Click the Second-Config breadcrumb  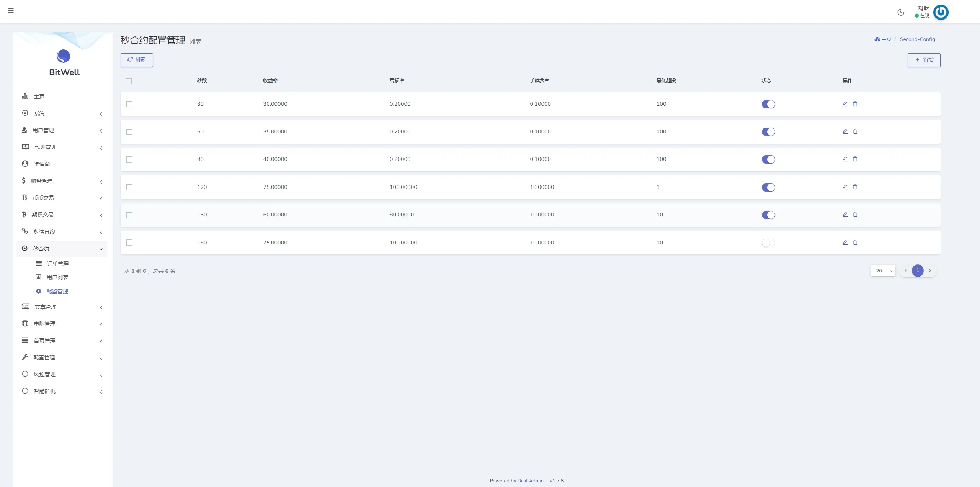917,39
